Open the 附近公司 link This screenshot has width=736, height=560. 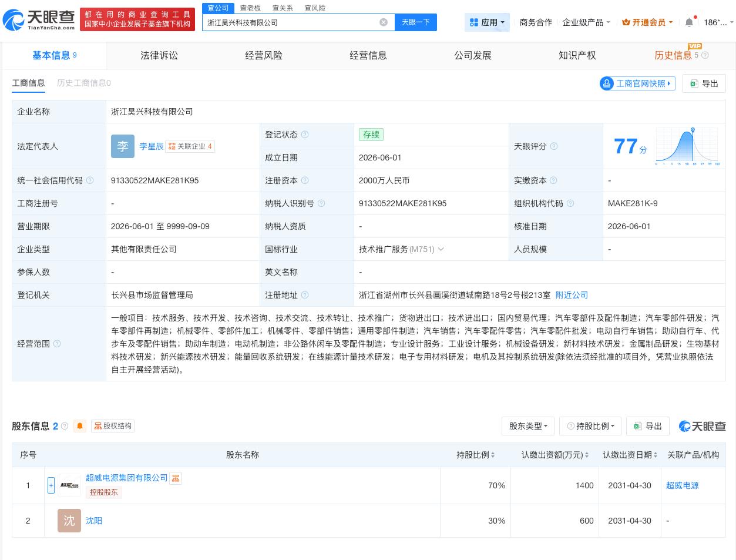(x=572, y=295)
